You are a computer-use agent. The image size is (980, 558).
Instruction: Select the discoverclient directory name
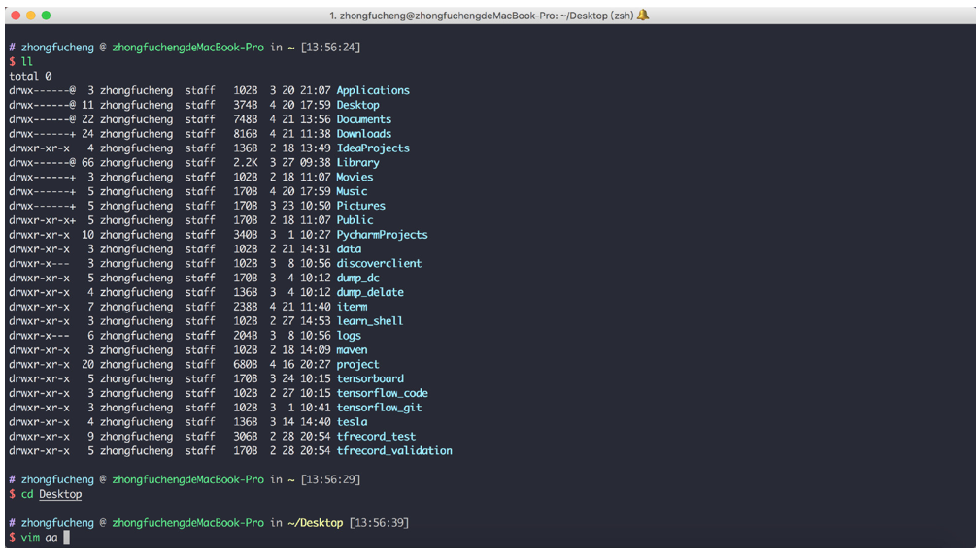[379, 263]
